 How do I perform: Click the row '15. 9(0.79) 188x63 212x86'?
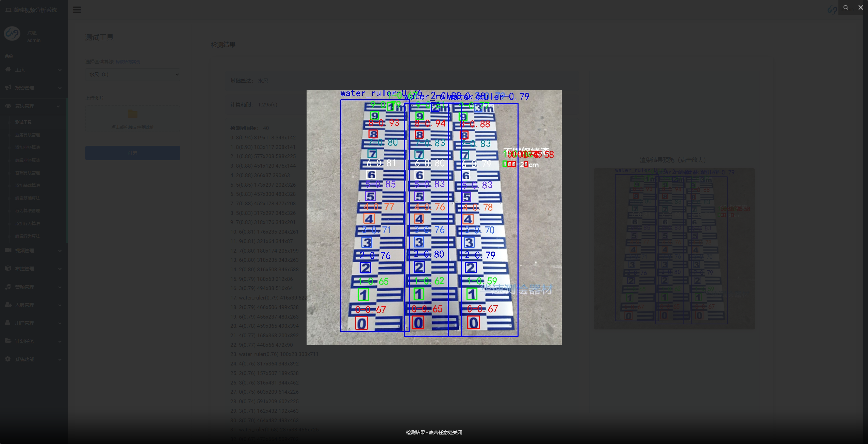[262, 279]
